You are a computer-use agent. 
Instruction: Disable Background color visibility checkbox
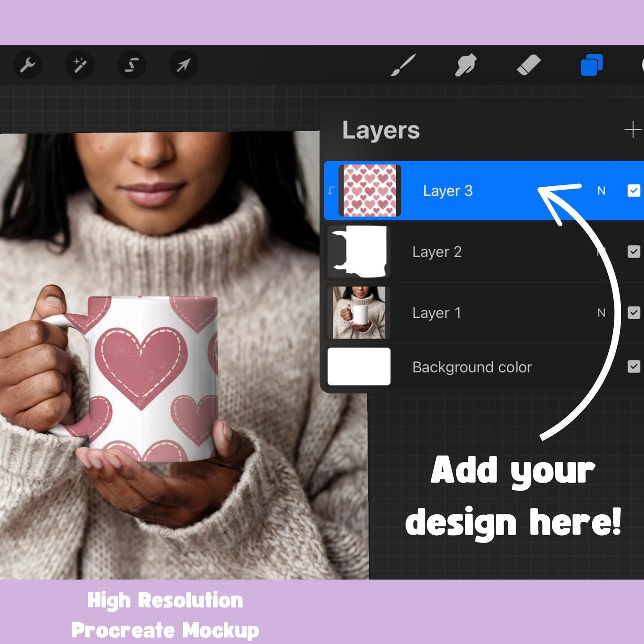633,367
